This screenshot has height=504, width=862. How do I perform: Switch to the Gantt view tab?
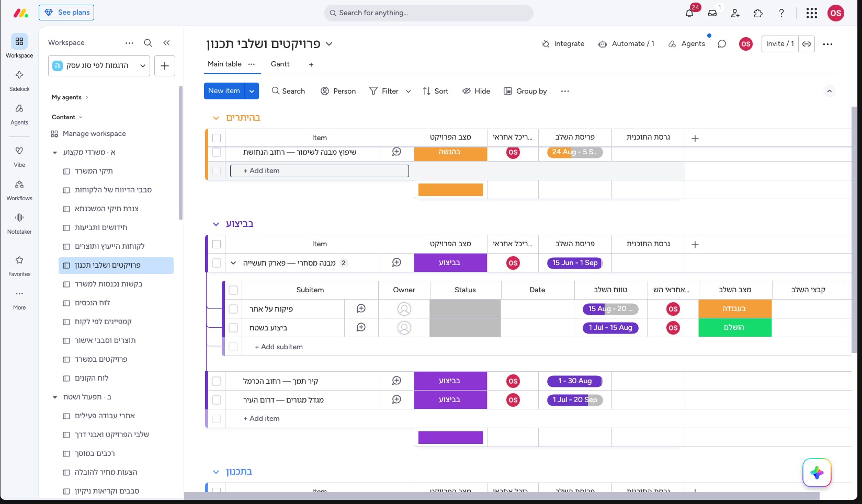(280, 64)
